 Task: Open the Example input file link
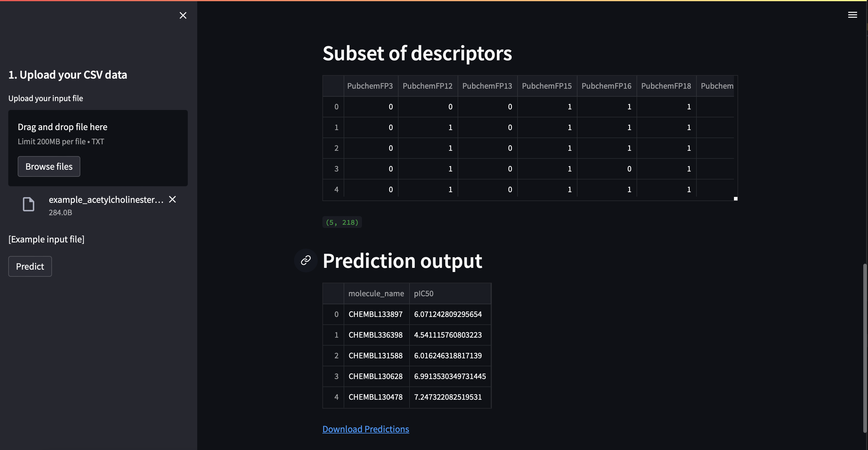click(47, 239)
